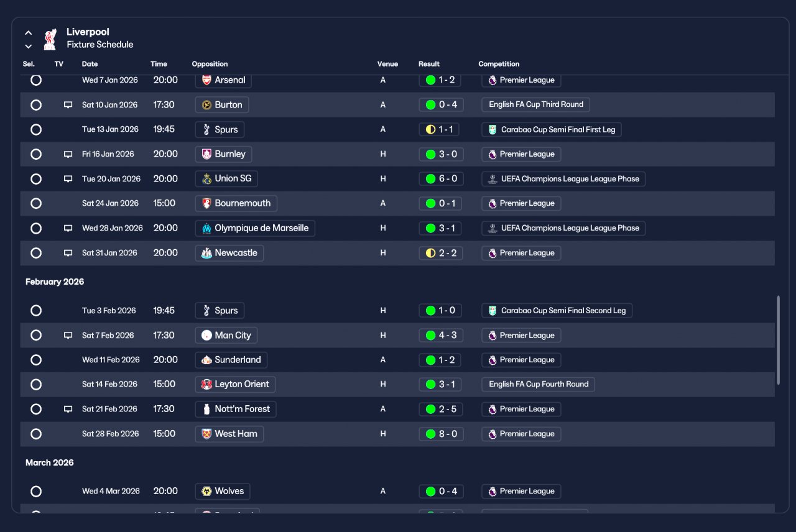796x532 pixels.
Task: Click the TV icon for the Man City match
Action: coord(68,336)
